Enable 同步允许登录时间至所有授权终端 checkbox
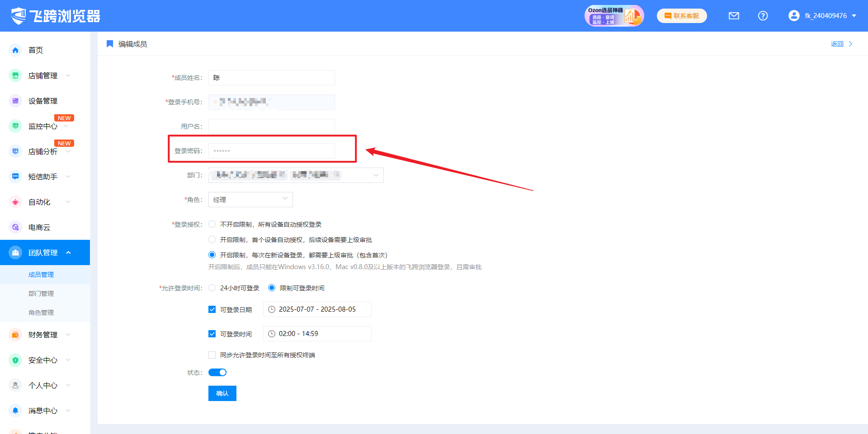 (x=212, y=355)
